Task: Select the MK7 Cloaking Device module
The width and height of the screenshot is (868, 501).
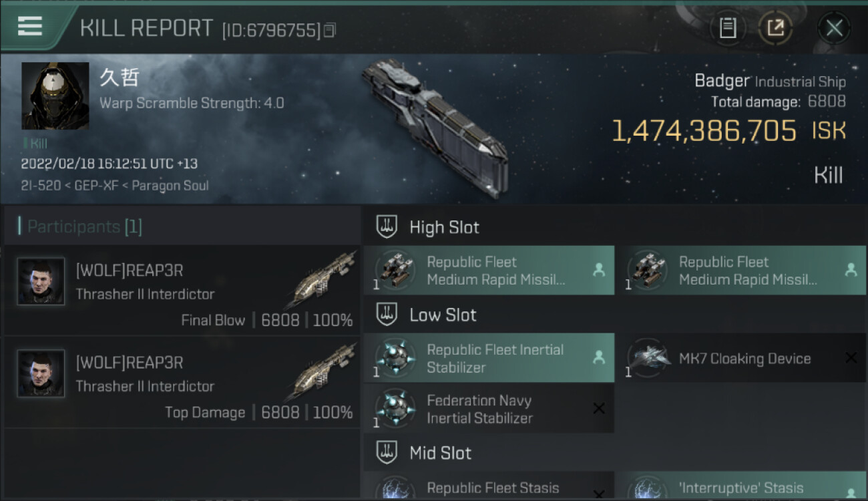Action: coord(740,358)
